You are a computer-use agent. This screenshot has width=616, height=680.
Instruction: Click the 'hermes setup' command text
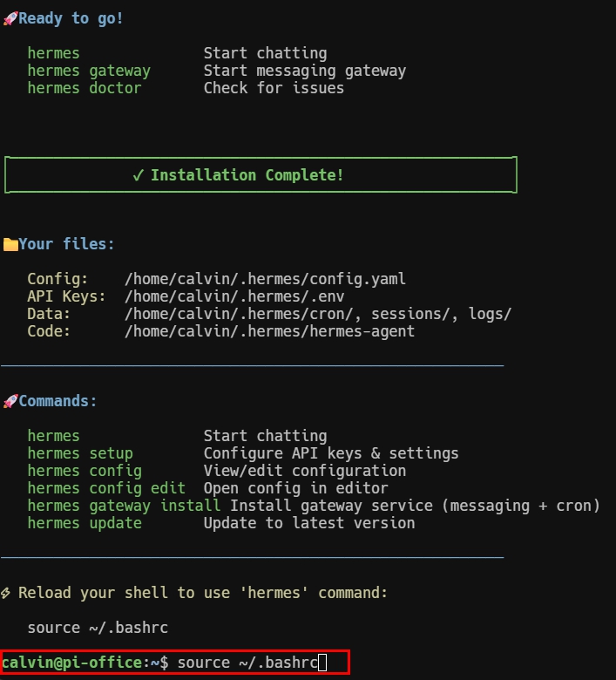coord(80,453)
